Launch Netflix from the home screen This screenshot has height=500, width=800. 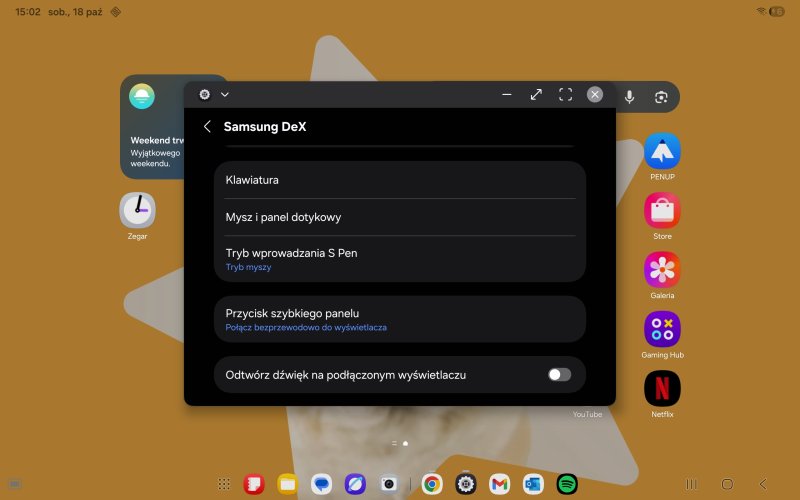(x=662, y=388)
